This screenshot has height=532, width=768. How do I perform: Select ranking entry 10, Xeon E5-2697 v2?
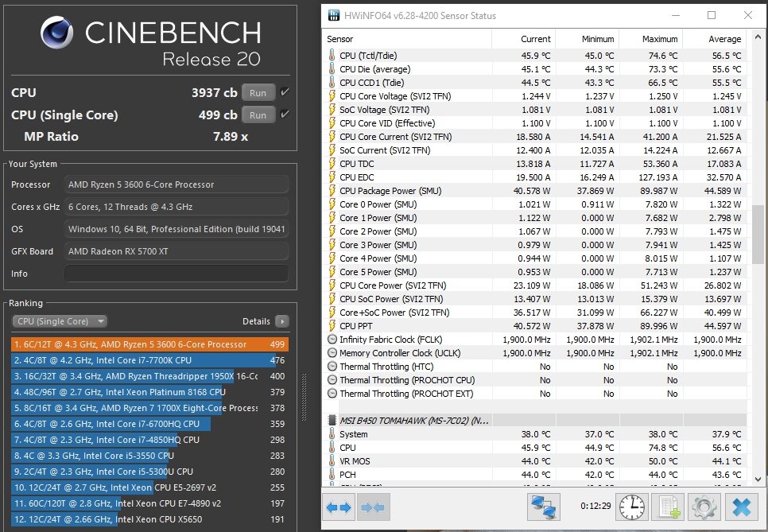(150, 487)
